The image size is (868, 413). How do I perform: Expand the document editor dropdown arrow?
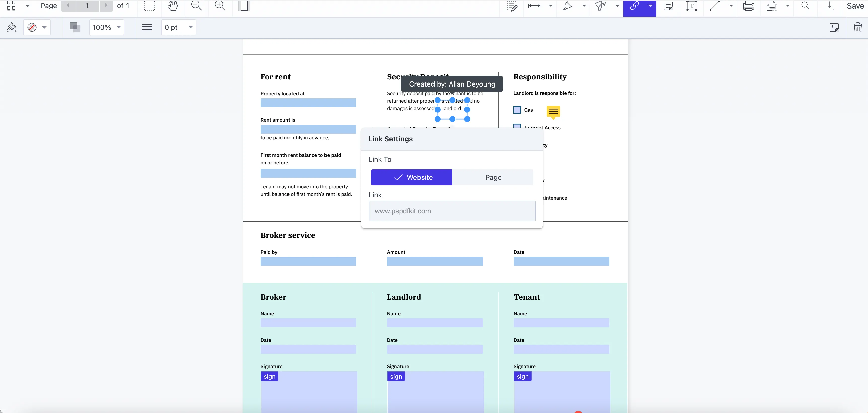pyautogui.click(x=788, y=6)
